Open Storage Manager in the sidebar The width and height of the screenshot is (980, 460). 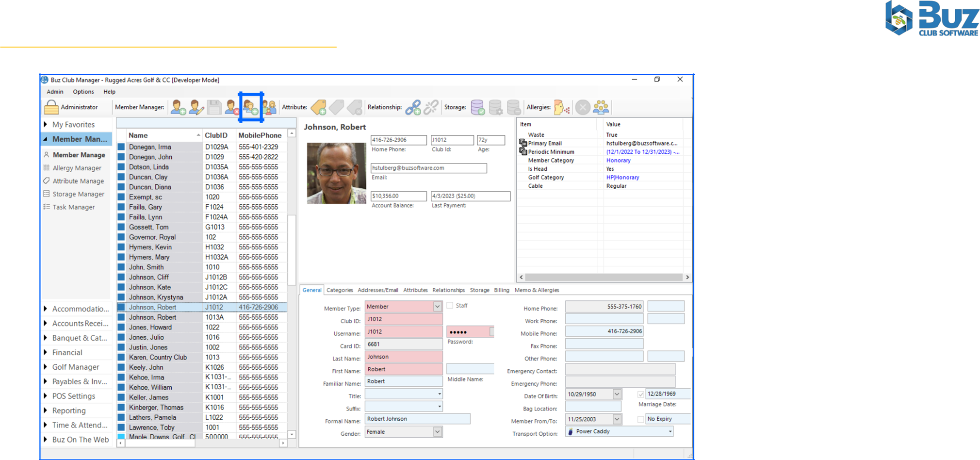tap(78, 194)
